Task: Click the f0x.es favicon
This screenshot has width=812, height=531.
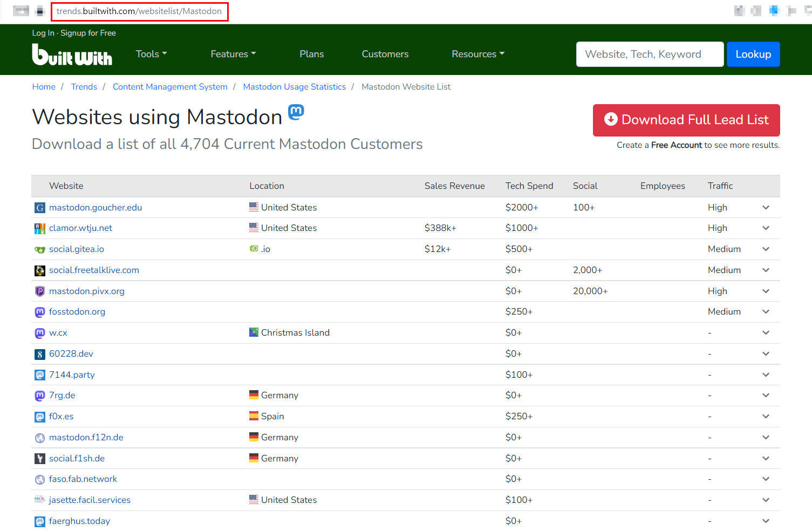Action: point(40,417)
